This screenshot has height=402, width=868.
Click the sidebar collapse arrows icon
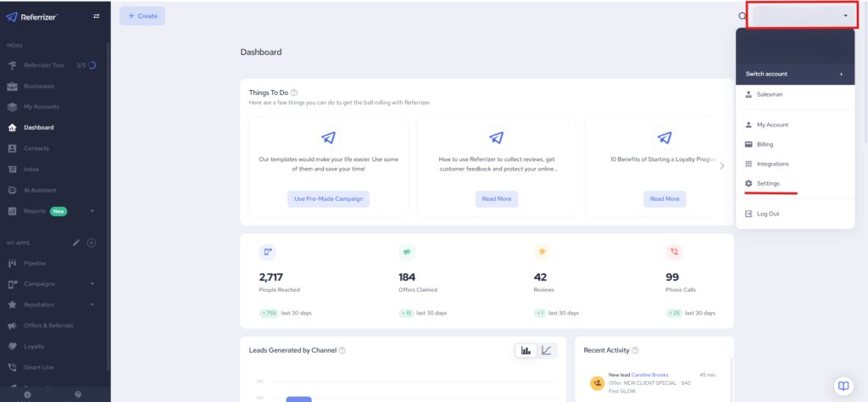(96, 16)
